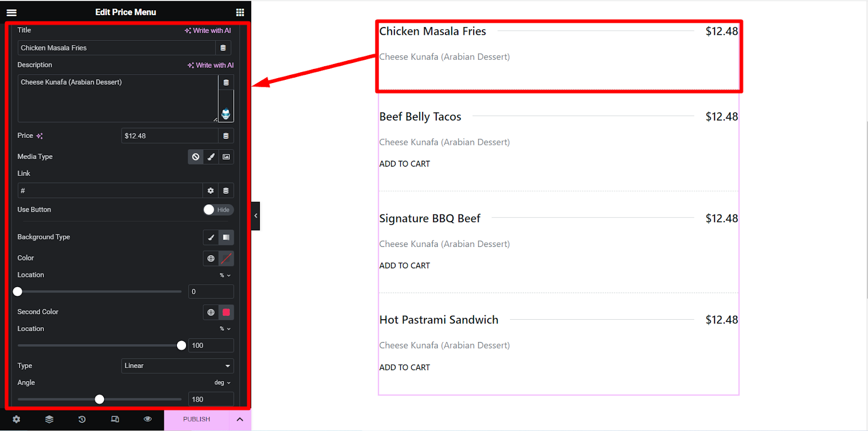
Task: Click the Price input field
Action: pos(170,136)
